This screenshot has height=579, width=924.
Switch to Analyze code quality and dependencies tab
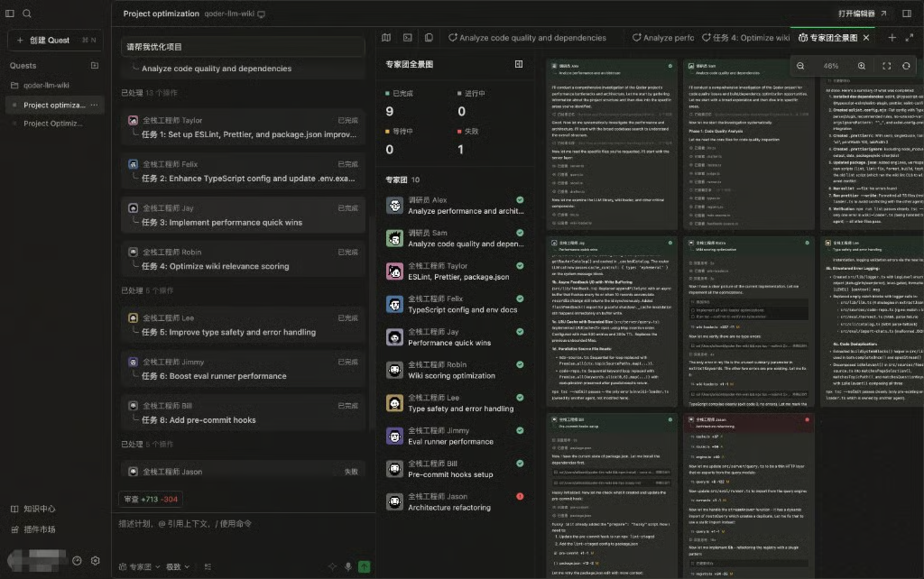tap(527, 38)
